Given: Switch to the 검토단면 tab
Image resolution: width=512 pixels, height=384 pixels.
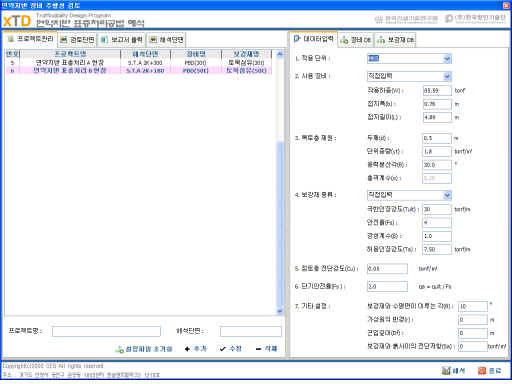Looking at the screenshot, I should (77, 40).
